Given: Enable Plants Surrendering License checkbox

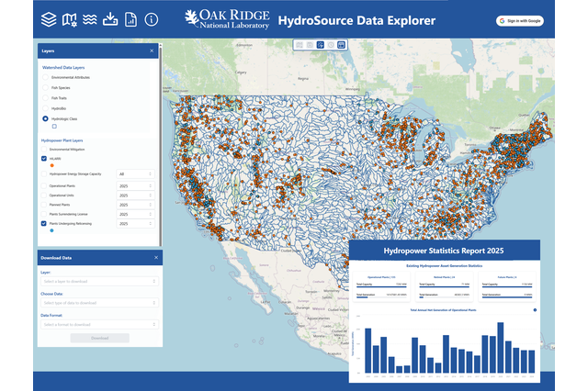Looking at the screenshot, I should [x=44, y=214].
